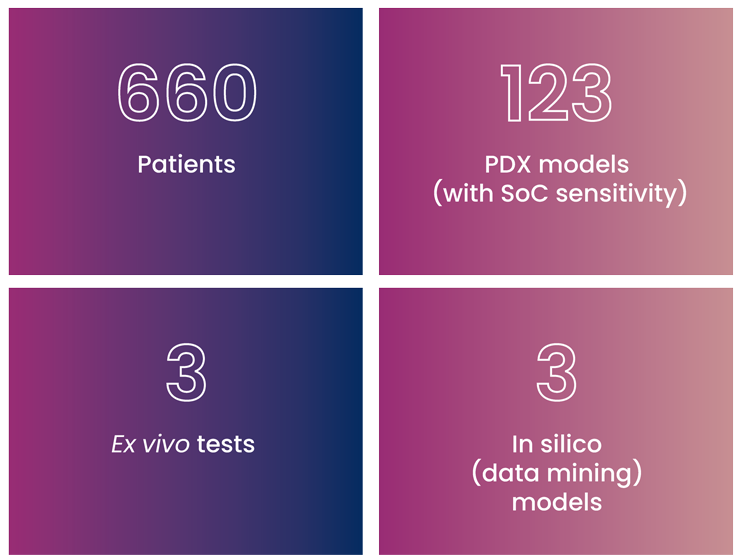
Task: Click the Ex vivo tests label
Action: pos(183,444)
